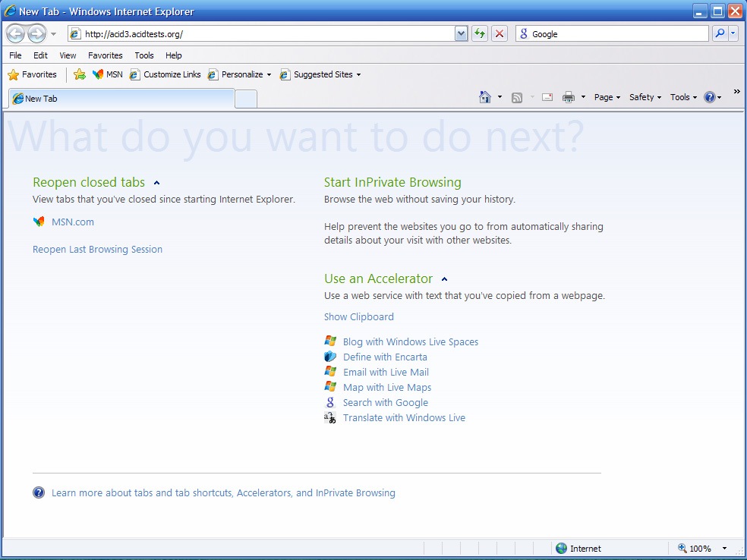This screenshot has height=560, width=747.
Task: Open the Home button dropdown arrow
Action: point(500,97)
